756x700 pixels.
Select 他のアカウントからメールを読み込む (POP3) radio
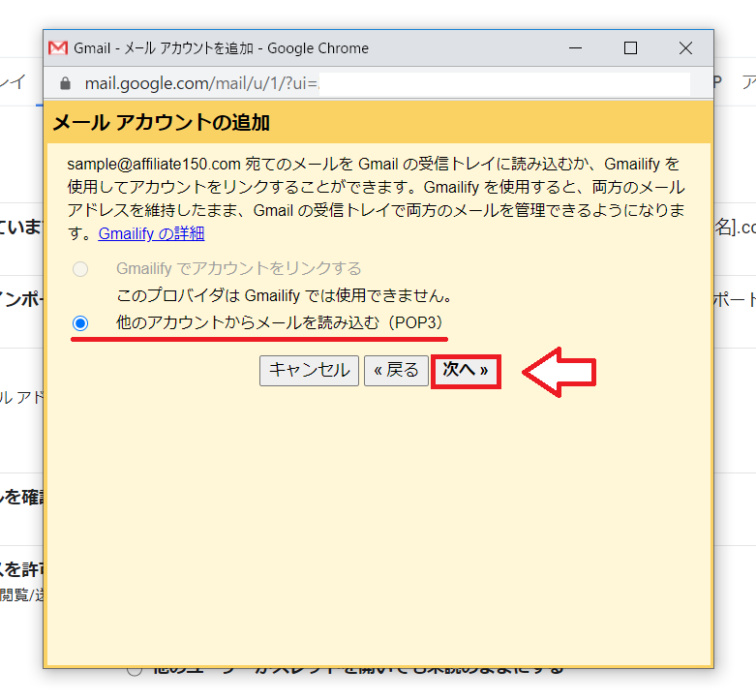[80, 323]
